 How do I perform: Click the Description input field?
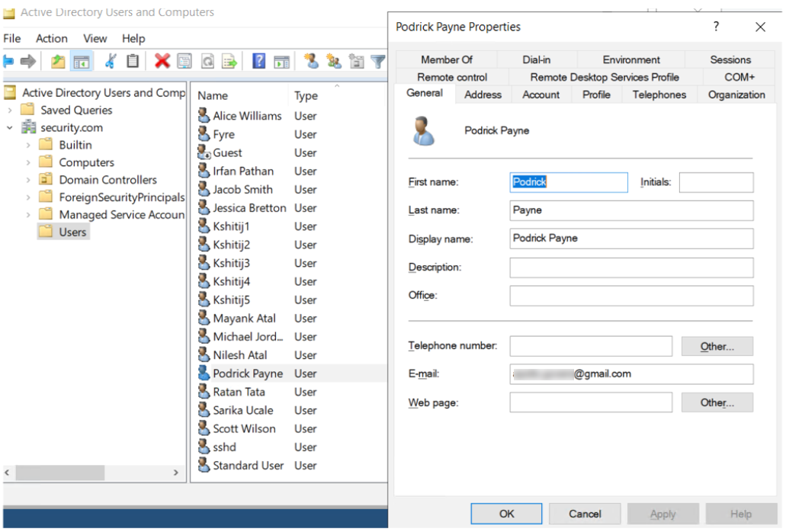631,268
